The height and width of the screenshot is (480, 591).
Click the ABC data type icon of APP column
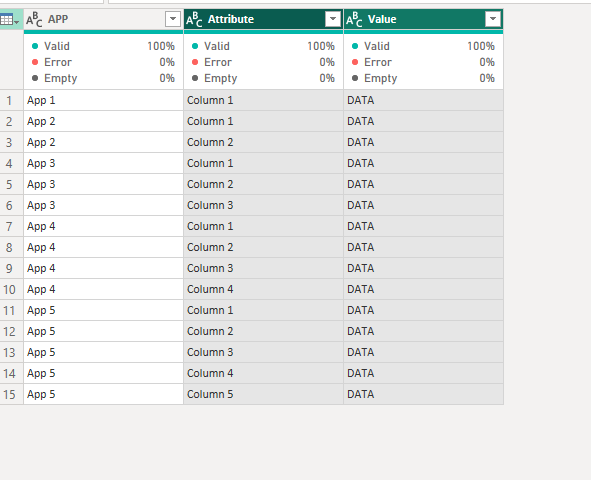click(x=34, y=19)
